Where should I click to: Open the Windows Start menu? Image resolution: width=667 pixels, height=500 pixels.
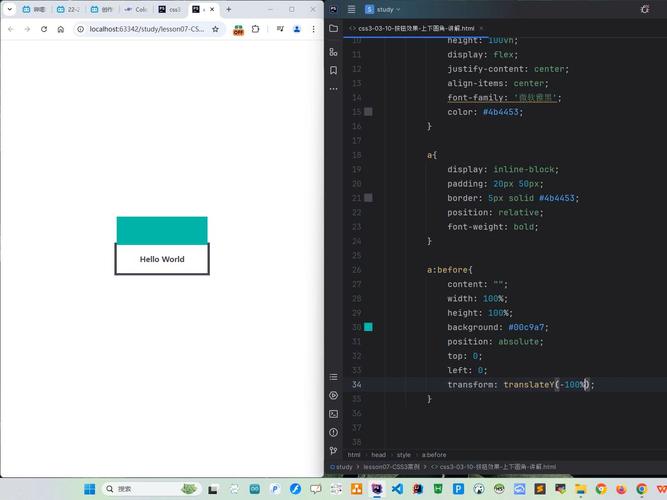click(x=90, y=489)
